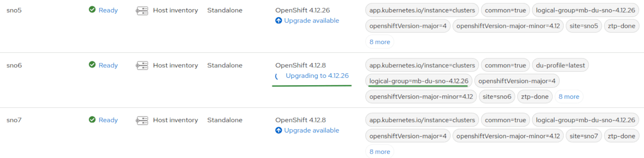Click the Host inventory server icon for sno5
Image resolution: width=644 pixels, height=158 pixels.
[x=142, y=11]
